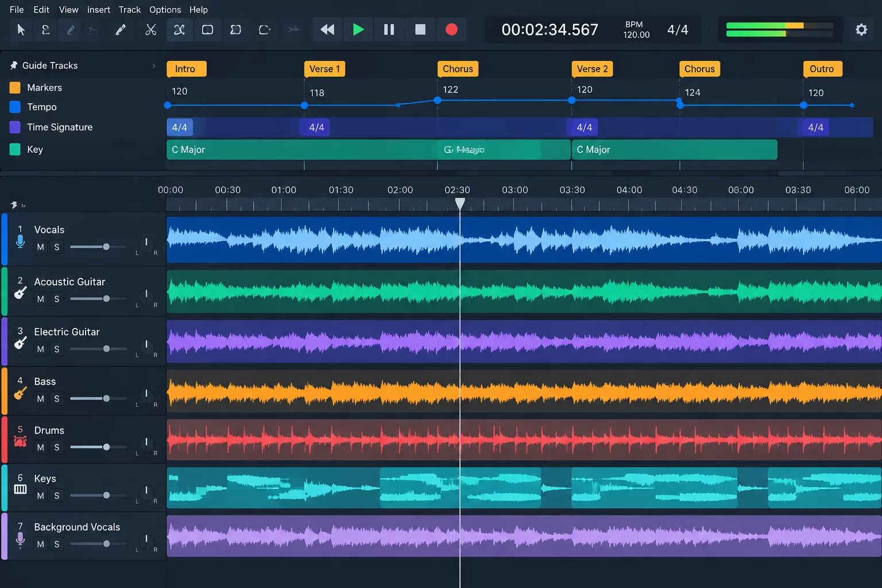Click the Key green color swatch

[15, 149]
